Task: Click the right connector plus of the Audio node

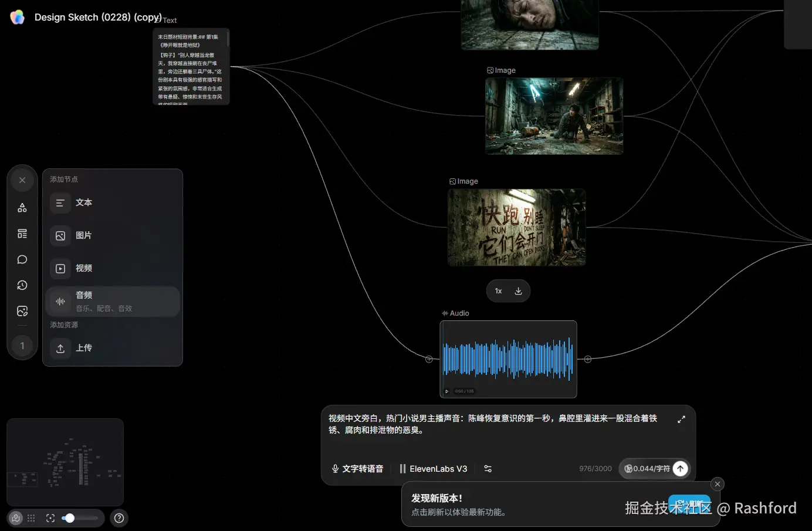Action: coord(588,359)
